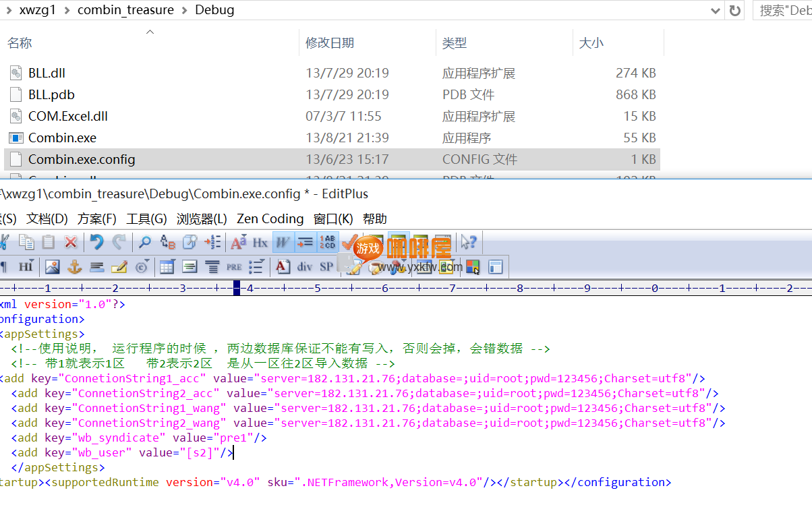Click the Undo arrow in EditPlus toolbar
This screenshot has height=507, width=812.
tap(96, 242)
